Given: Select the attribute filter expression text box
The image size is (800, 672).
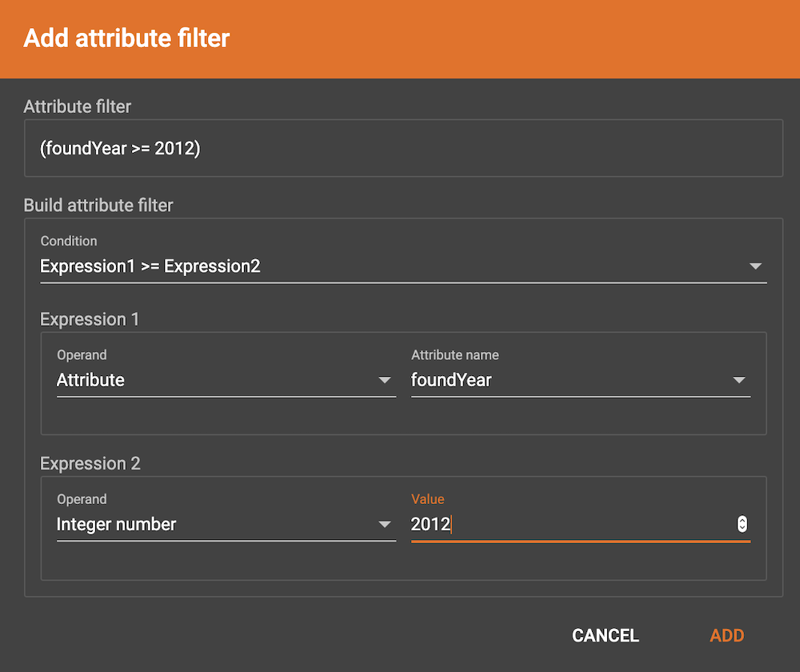Looking at the screenshot, I should [x=402, y=148].
